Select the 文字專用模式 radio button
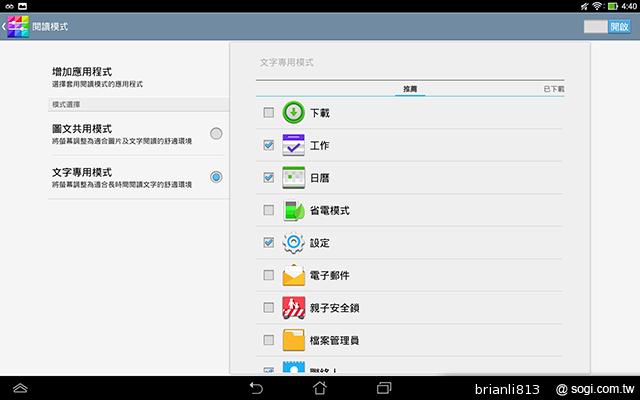The width and height of the screenshot is (640, 400). pos(216,177)
